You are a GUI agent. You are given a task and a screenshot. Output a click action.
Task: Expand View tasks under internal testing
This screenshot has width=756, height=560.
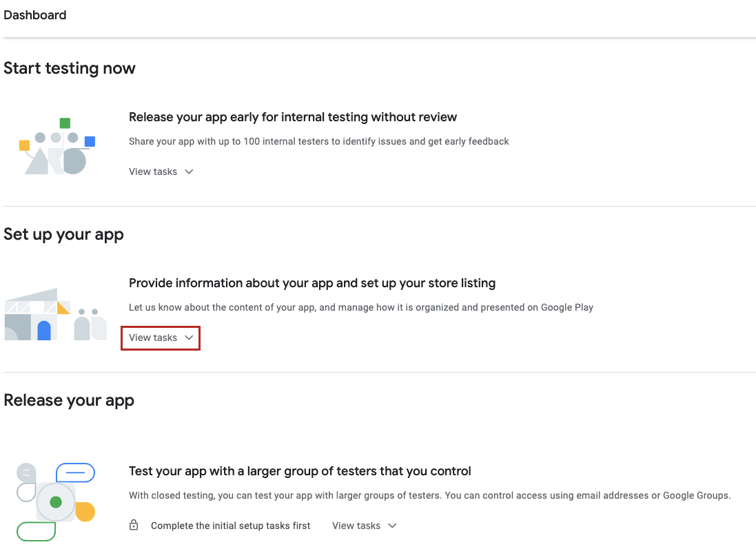tap(161, 172)
